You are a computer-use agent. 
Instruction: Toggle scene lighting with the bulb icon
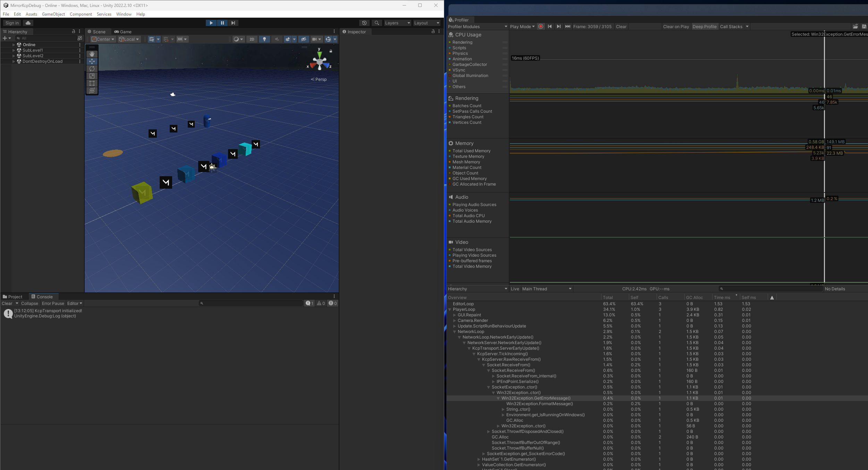[264, 39]
